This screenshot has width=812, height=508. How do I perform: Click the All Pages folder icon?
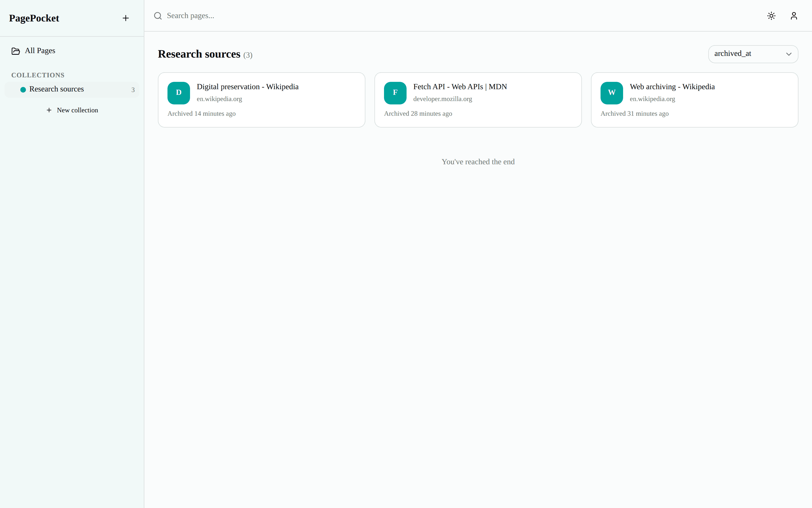pyautogui.click(x=16, y=51)
